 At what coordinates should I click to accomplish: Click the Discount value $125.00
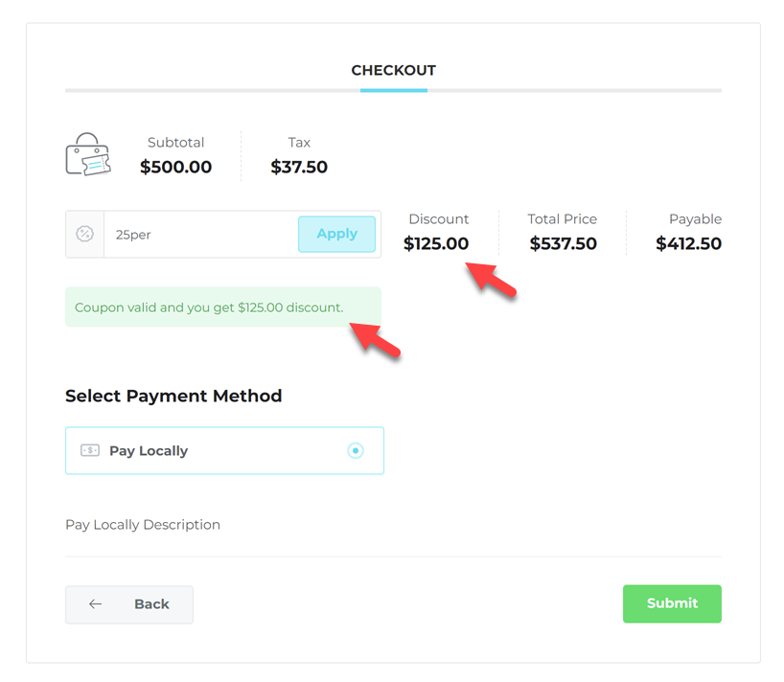tap(436, 243)
